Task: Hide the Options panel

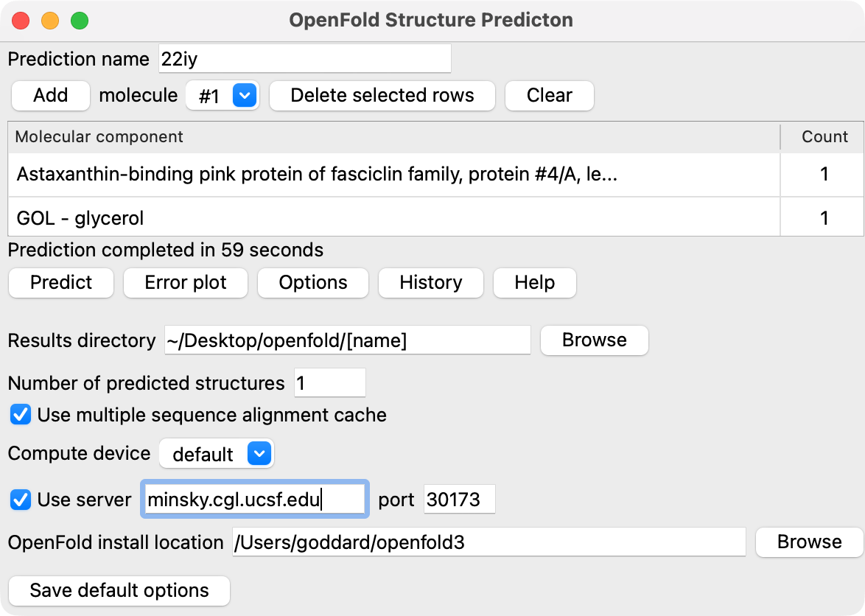Action: click(x=313, y=282)
